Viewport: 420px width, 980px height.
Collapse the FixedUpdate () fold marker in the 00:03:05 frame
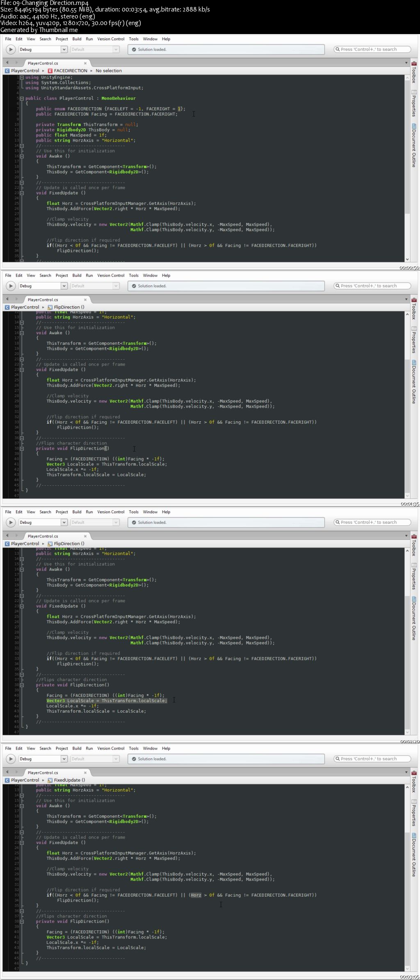22,842
